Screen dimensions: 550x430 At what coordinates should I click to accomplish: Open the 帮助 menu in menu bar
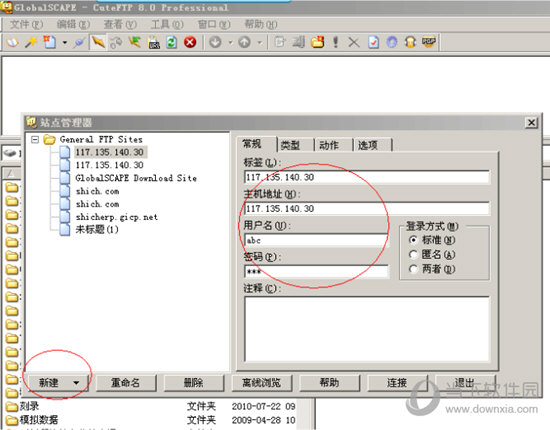(261, 25)
